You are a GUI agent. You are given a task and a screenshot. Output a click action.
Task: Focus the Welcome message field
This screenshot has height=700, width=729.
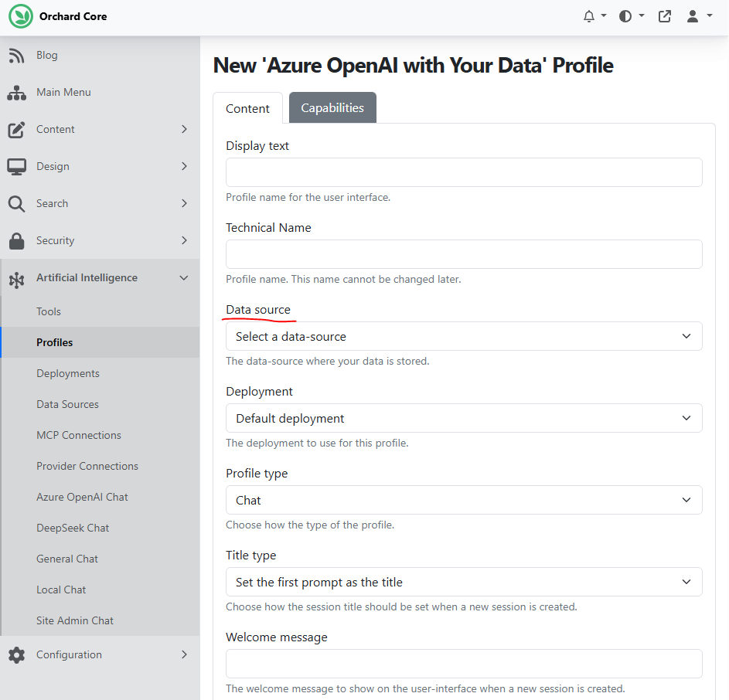(464, 664)
